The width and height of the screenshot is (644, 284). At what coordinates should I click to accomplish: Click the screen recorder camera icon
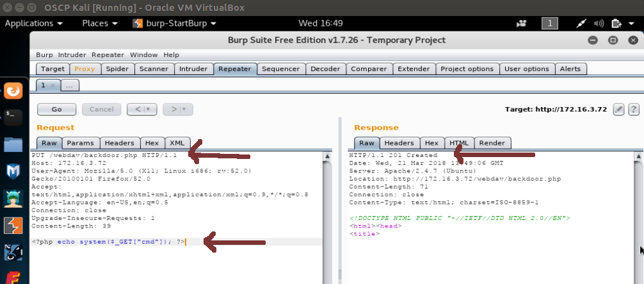[x=522, y=24]
